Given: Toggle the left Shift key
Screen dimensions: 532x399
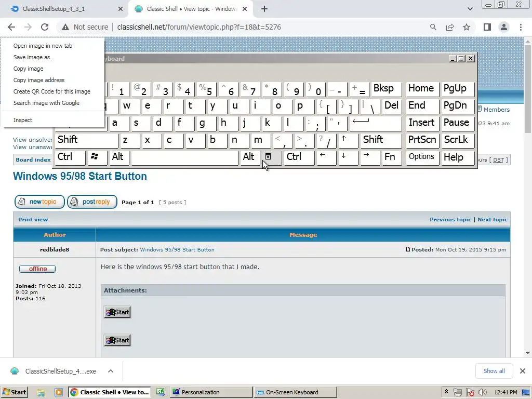Looking at the screenshot, I should click(87, 140).
